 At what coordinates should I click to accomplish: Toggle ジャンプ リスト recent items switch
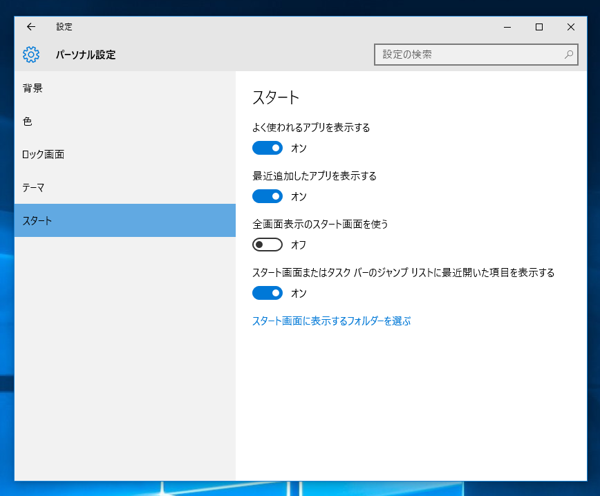point(267,293)
